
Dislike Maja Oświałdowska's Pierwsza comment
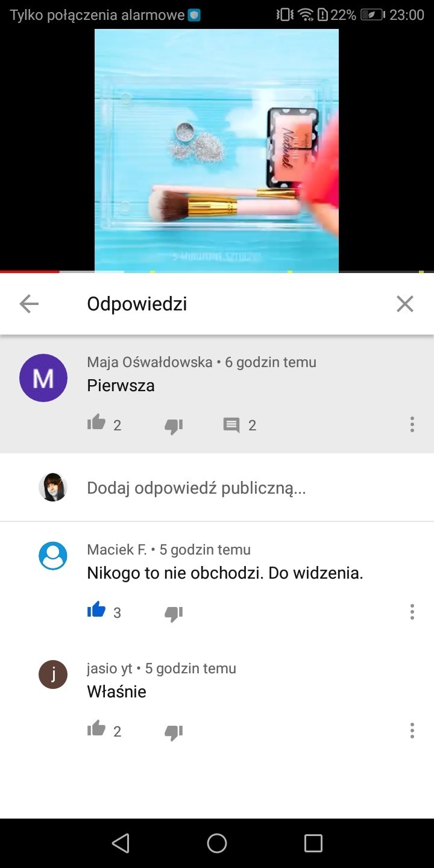[174, 426]
